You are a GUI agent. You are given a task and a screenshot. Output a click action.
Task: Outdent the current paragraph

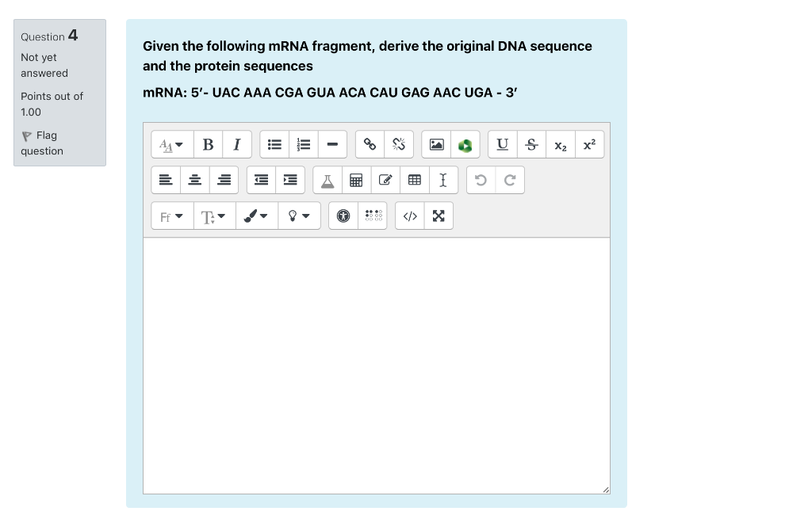pos(262,180)
